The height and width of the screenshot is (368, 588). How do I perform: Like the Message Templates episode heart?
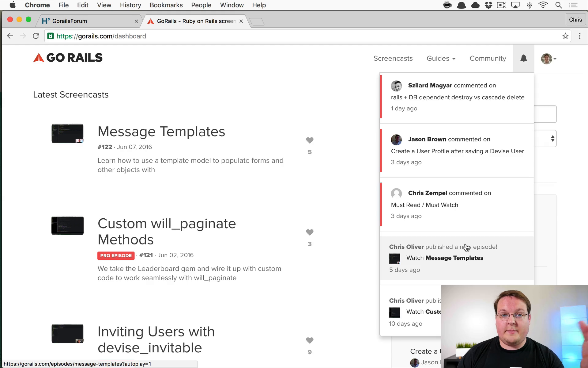(310, 140)
